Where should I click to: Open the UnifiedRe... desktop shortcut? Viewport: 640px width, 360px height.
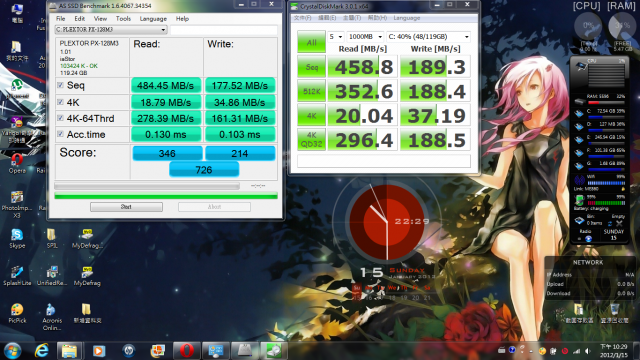click(x=52, y=276)
